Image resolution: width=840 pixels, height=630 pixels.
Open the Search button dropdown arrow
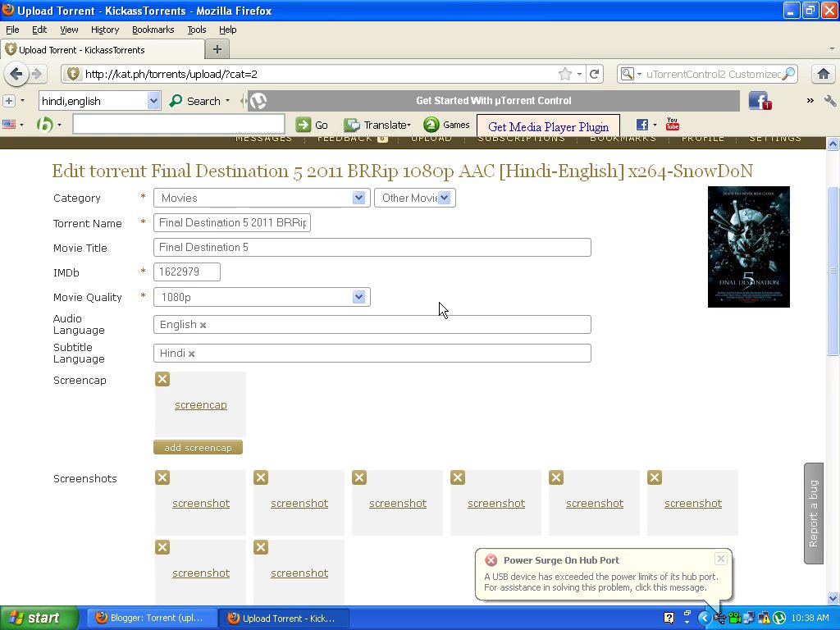tap(228, 101)
